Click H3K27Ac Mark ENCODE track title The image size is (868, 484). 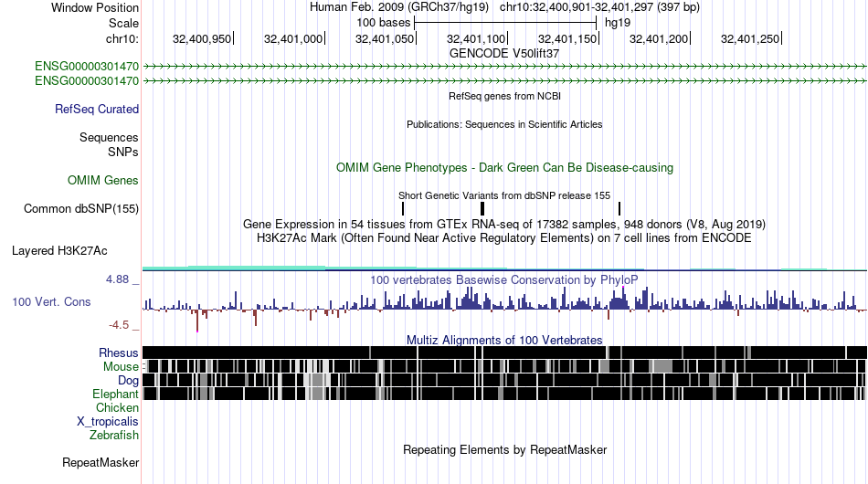pyautogui.click(x=504, y=238)
